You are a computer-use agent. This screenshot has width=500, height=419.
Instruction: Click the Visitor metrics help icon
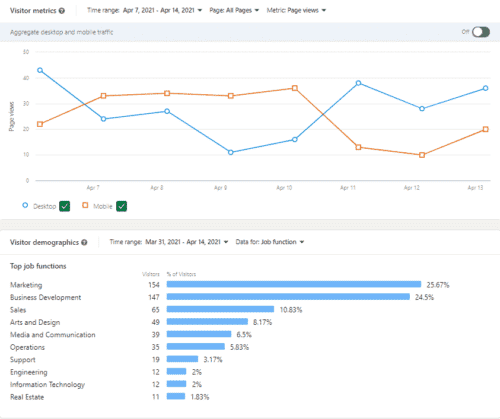click(62, 11)
